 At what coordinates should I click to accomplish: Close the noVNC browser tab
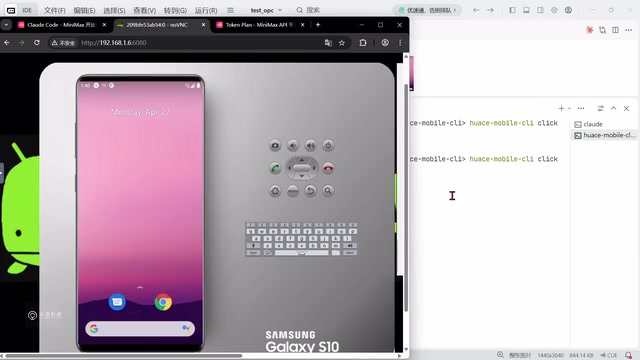pyautogui.click(x=203, y=25)
